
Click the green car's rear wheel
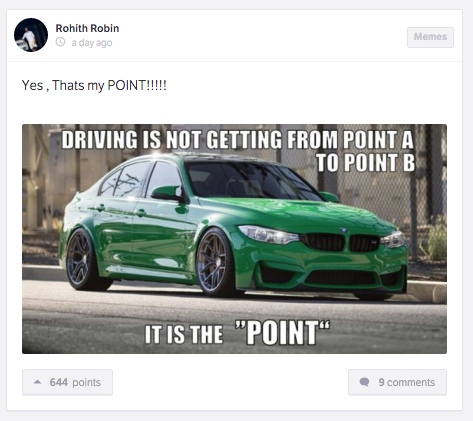(x=80, y=260)
